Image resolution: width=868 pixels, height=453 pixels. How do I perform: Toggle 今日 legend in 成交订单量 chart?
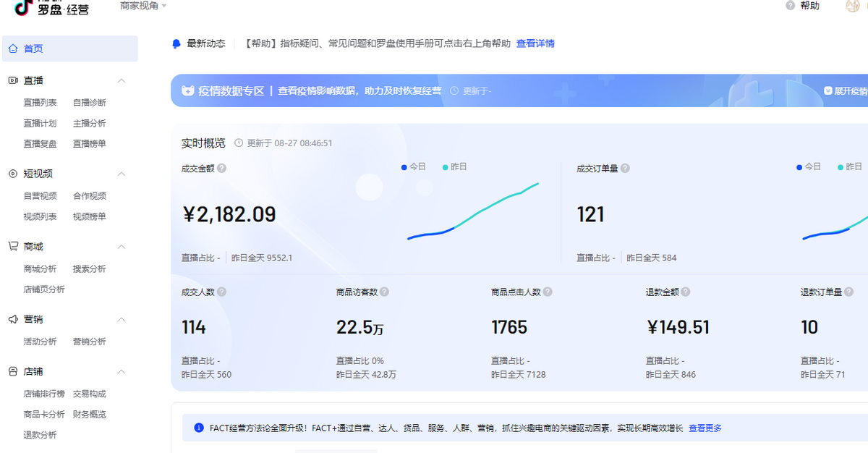[x=809, y=166]
